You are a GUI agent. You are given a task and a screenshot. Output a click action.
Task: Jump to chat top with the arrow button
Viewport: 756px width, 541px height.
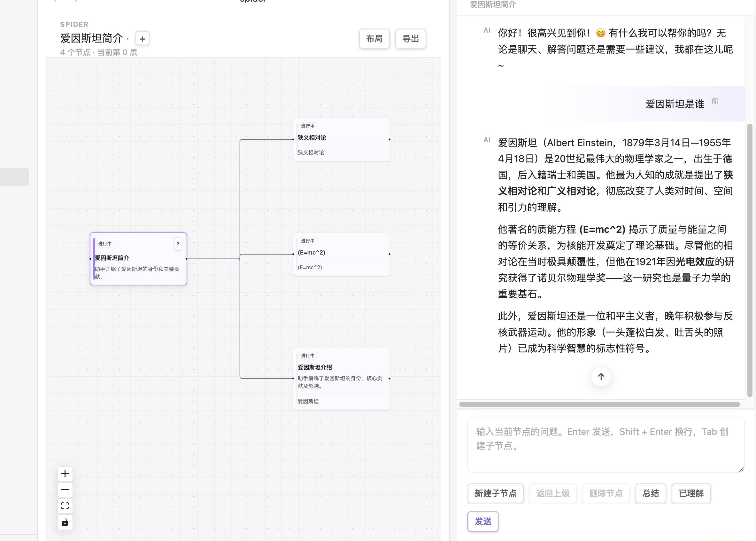(x=601, y=376)
